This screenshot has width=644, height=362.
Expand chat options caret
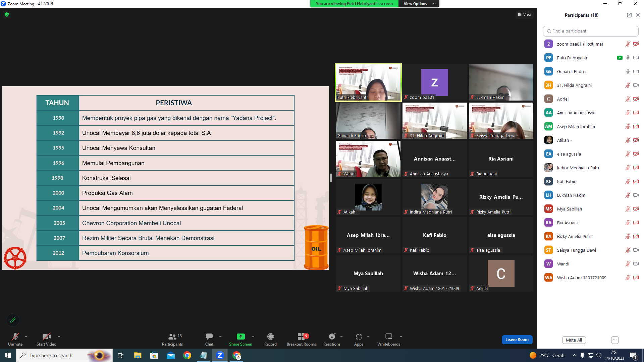[x=220, y=337]
